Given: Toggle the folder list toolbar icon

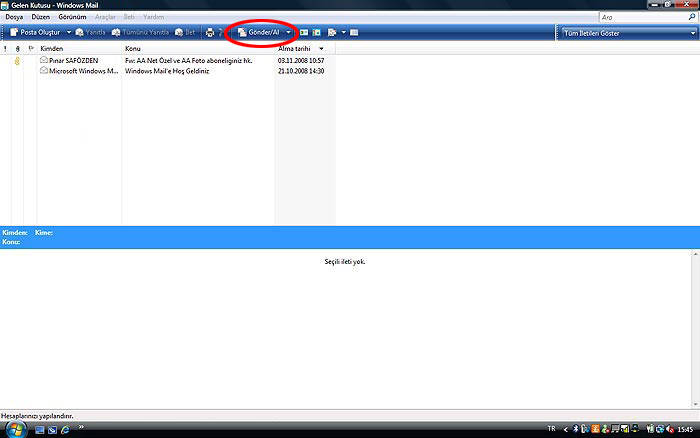Looking at the screenshot, I should pos(354,33).
